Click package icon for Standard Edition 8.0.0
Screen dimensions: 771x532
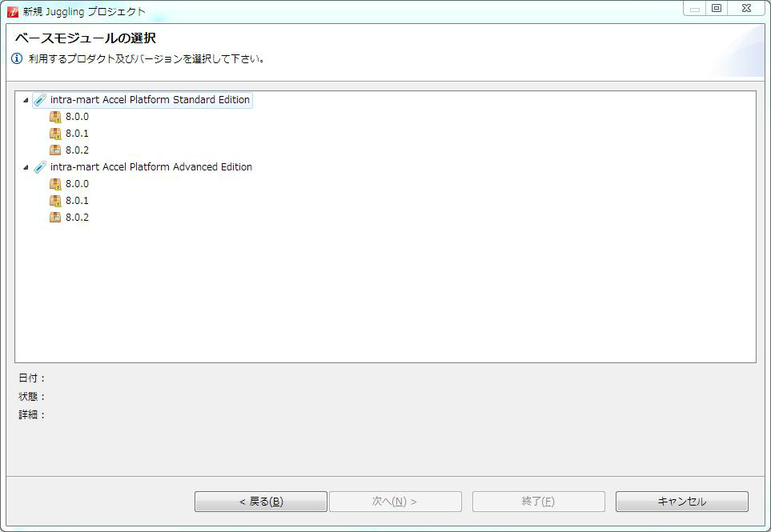55,117
